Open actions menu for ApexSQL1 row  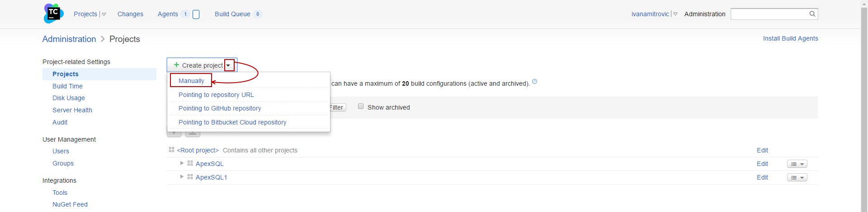797,178
